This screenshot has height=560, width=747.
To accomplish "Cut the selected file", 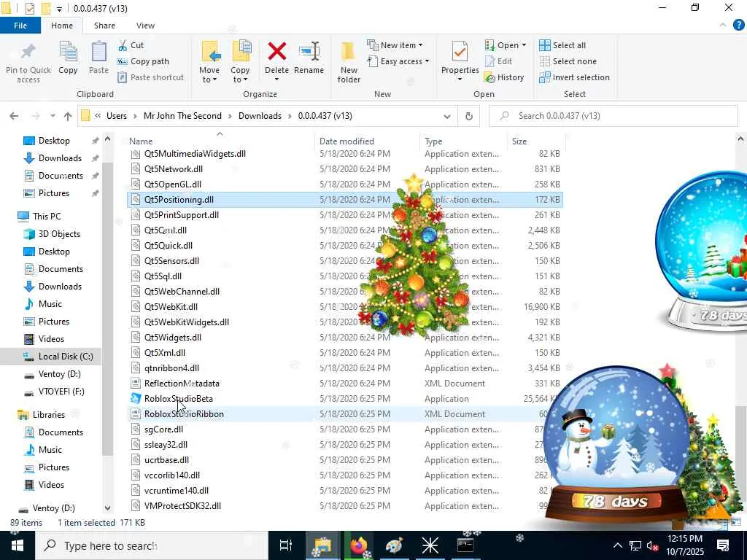I will 131,45.
